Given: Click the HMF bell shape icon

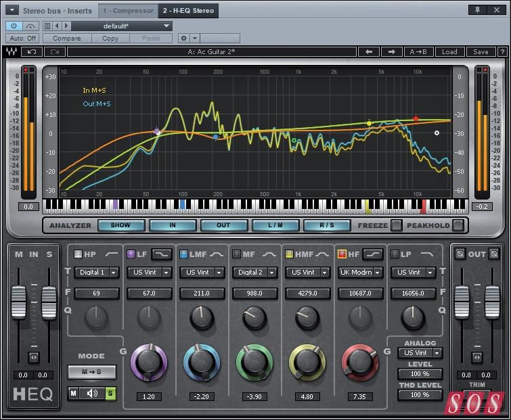Looking at the screenshot, I should [322, 254].
